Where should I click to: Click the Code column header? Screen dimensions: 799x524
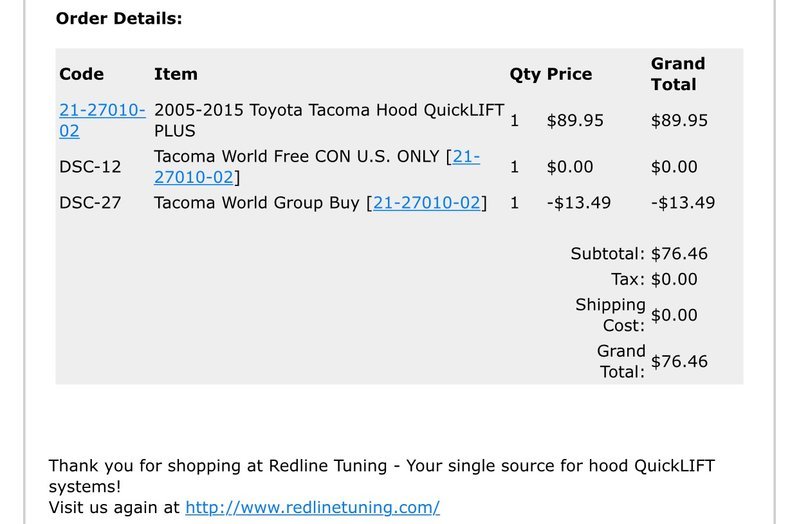coord(82,74)
